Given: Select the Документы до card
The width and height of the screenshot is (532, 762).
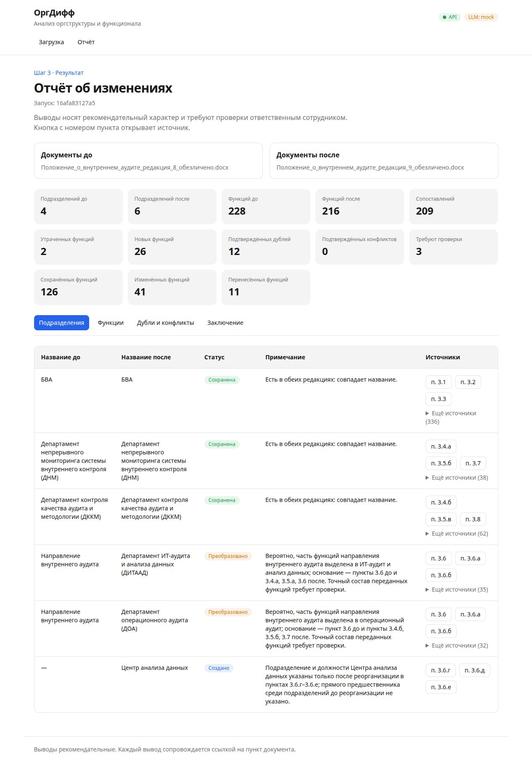Looking at the screenshot, I should [148, 161].
